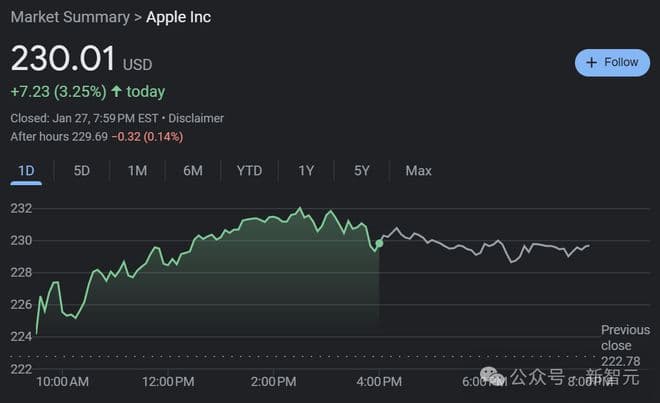The image size is (660, 403).
Task: Select the 1D time range tab
Action: point(26,171)
